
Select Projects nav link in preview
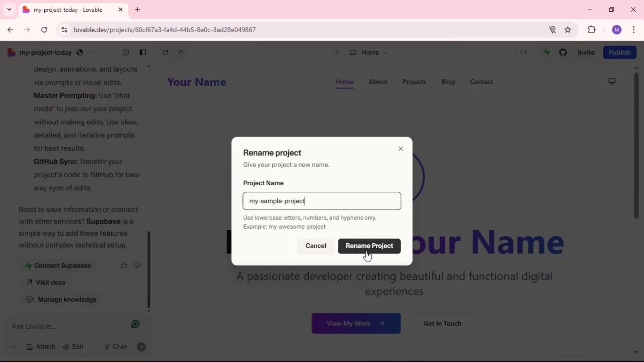coord(414,82)
